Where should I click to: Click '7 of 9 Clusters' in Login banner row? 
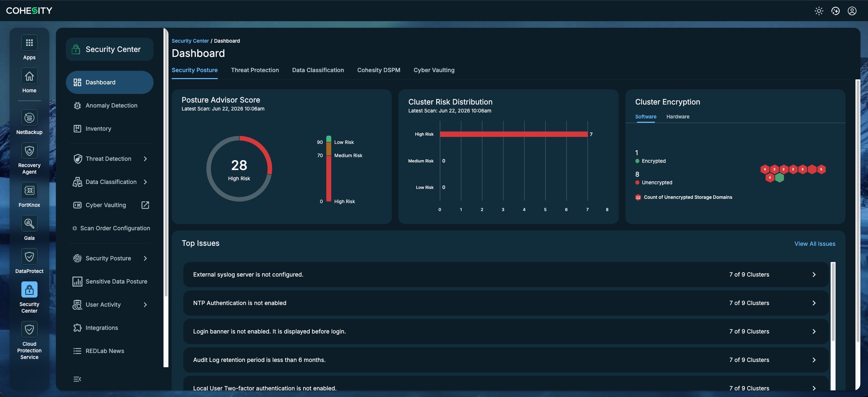749,331
